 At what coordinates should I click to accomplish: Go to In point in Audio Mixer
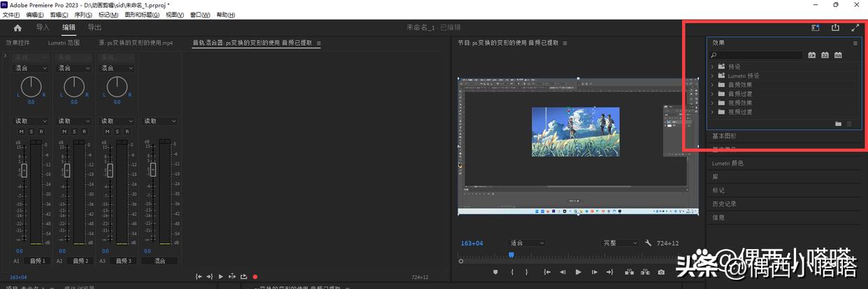199,276
